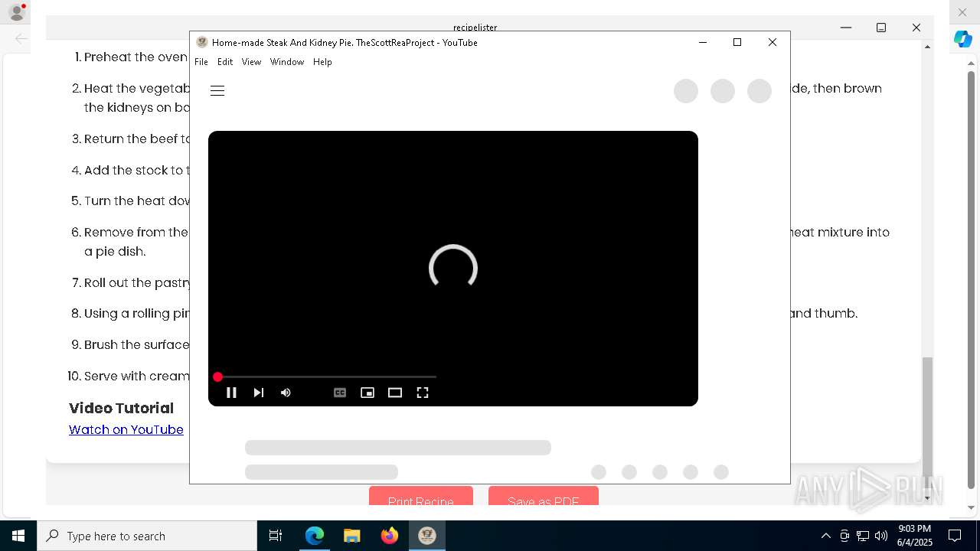The height and width of the screenshot is (551, 980).
Task: Click the profile avatar at top left
Action: [x=16, y=12]
